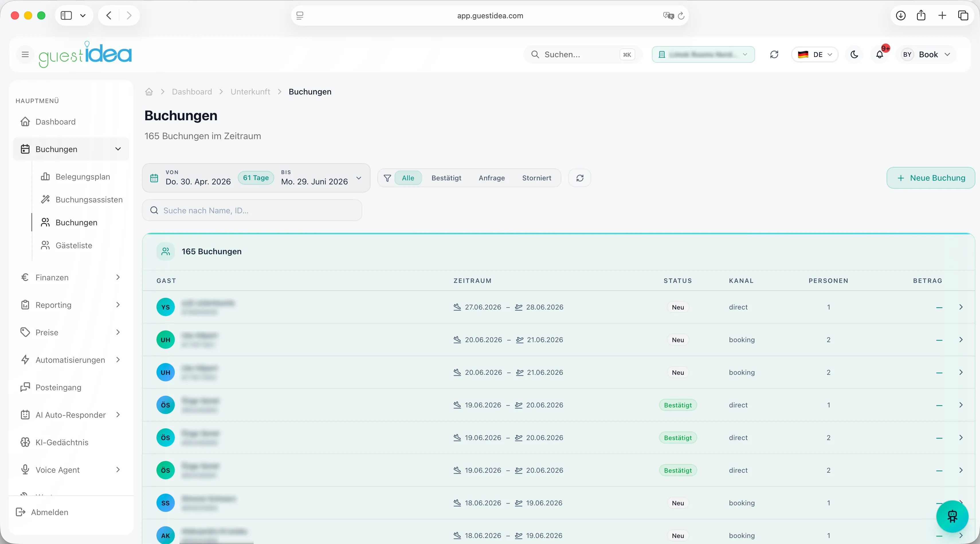Go back in browser history
The image size is (980, 544).
109,15
